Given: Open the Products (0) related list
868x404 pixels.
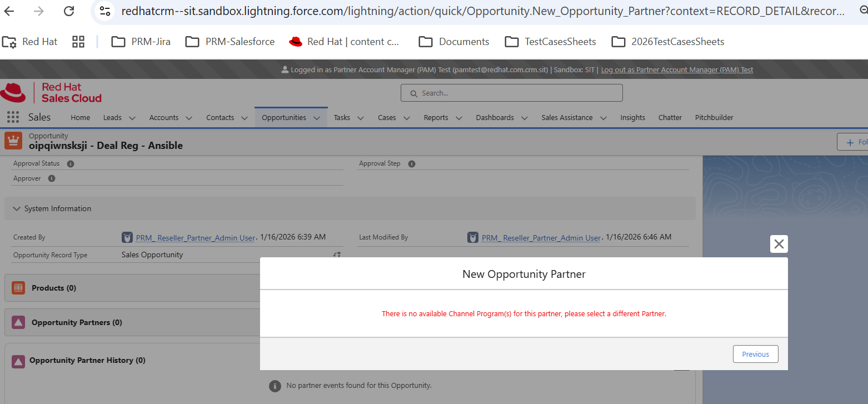Looking at the screenshot, I should tap(54, 288).
